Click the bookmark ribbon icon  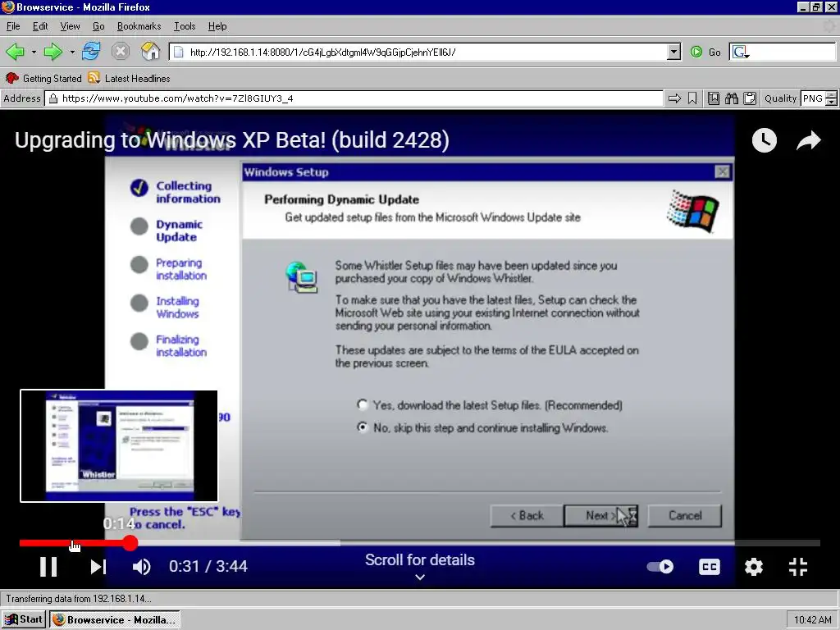pos(692,98)
